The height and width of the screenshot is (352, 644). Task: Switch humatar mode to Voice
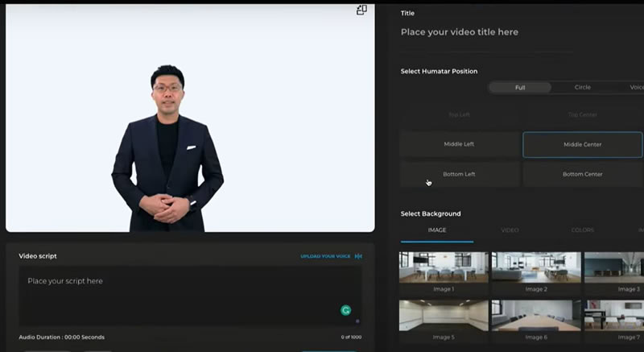[637, 88]
